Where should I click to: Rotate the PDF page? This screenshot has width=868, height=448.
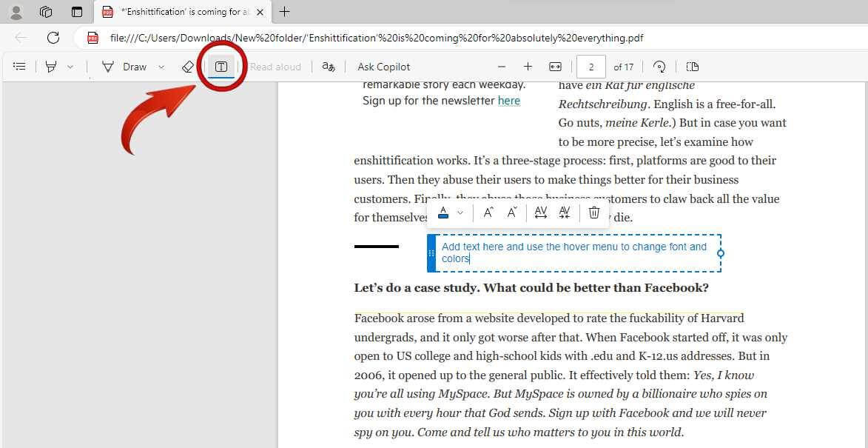pyautogui.click(x=659, y=67)
